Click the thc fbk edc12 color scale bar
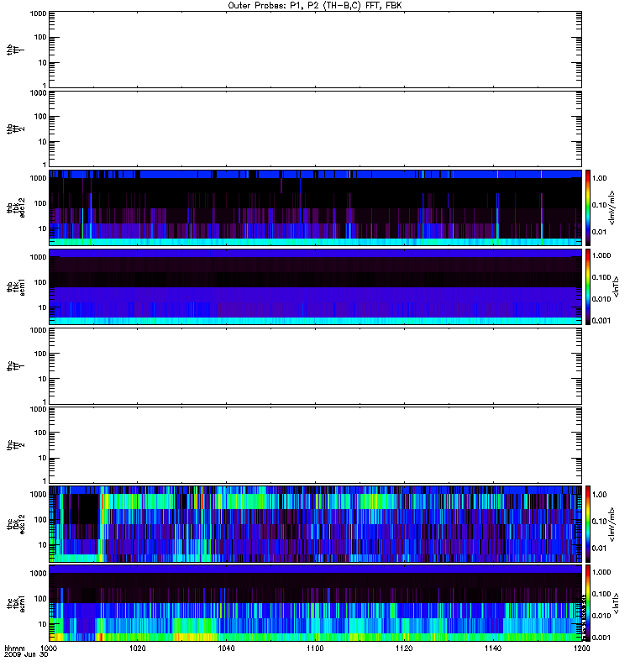Screen dimensions: 630x672 (x=588, y=524)
